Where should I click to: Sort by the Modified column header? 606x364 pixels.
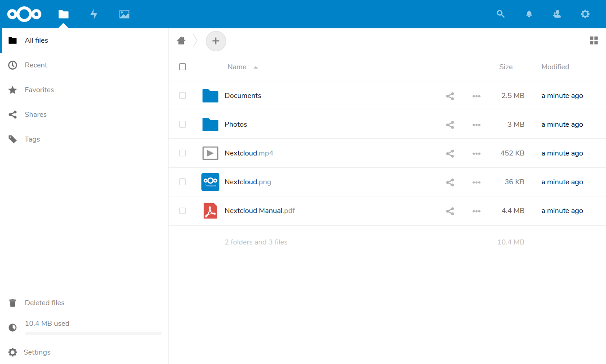(555, 67)
